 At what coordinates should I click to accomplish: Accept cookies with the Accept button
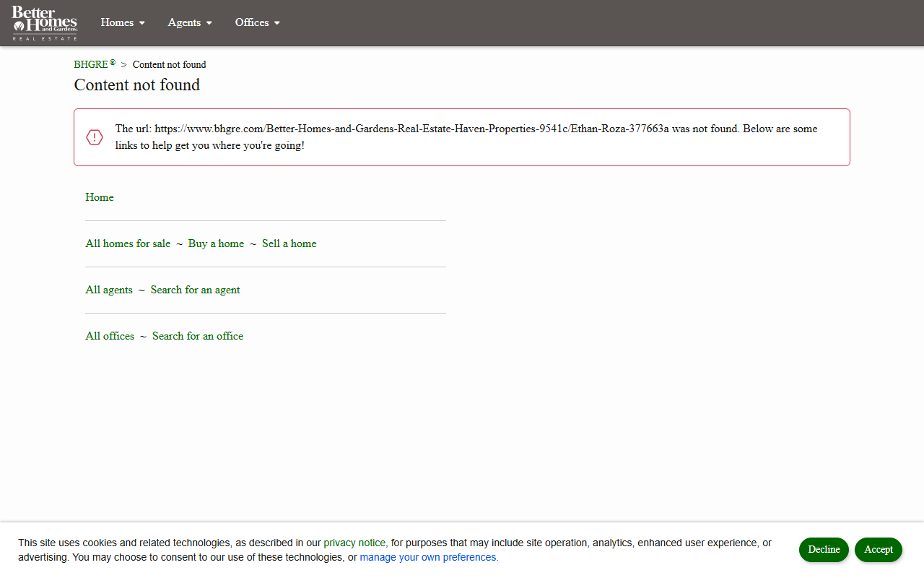(879, 550)
